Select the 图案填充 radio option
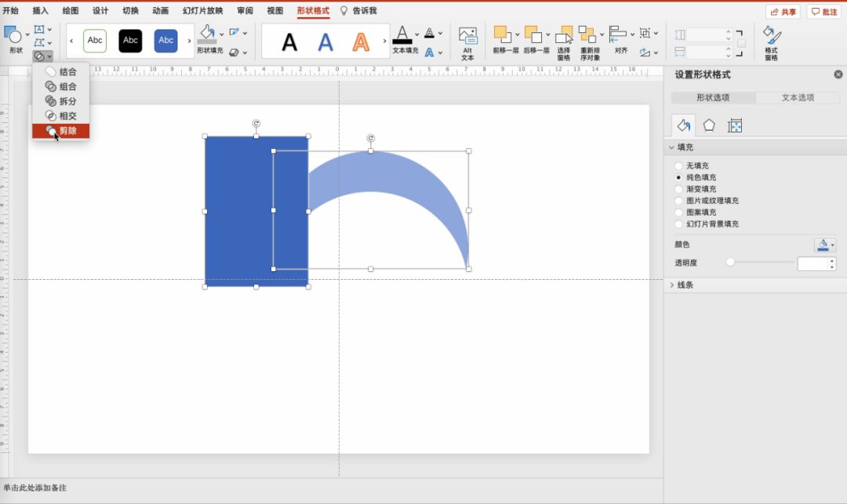 click(678, 212)
